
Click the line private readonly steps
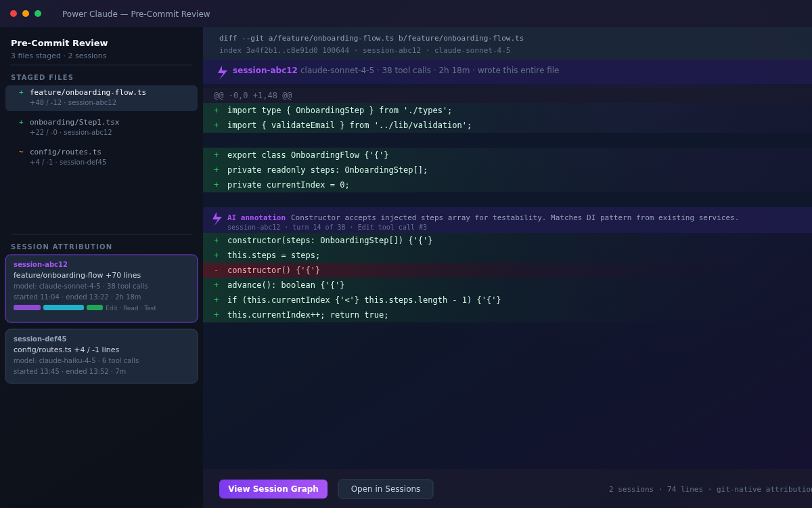click(x=507, y=170)
